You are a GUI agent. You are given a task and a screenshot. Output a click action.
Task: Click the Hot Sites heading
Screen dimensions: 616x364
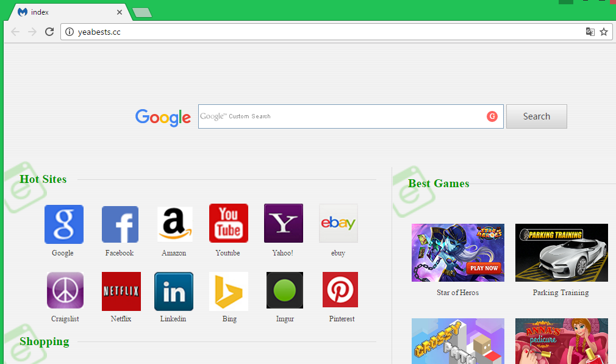coord(43,179)
